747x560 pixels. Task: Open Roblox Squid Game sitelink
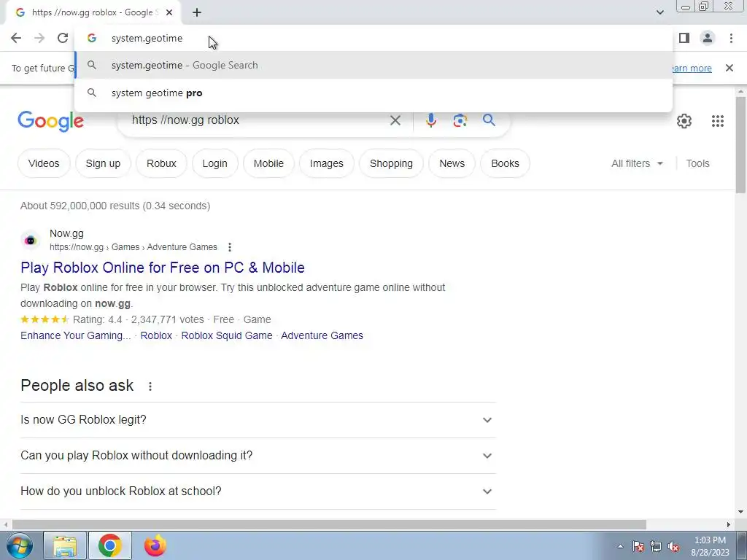pyautogui.click(x=227, y=335)
